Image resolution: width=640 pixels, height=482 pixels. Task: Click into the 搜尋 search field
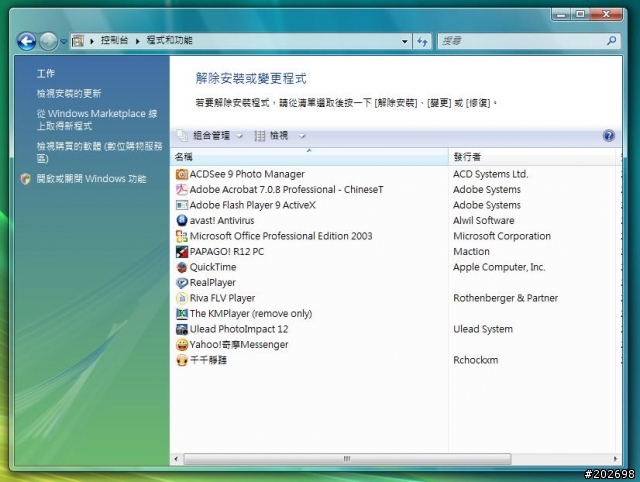pos(522,41)
